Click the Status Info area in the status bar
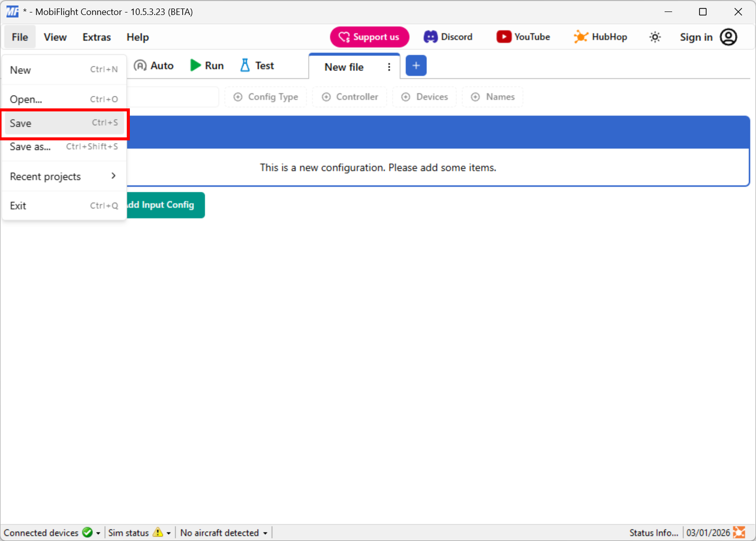 coord(654,533)
